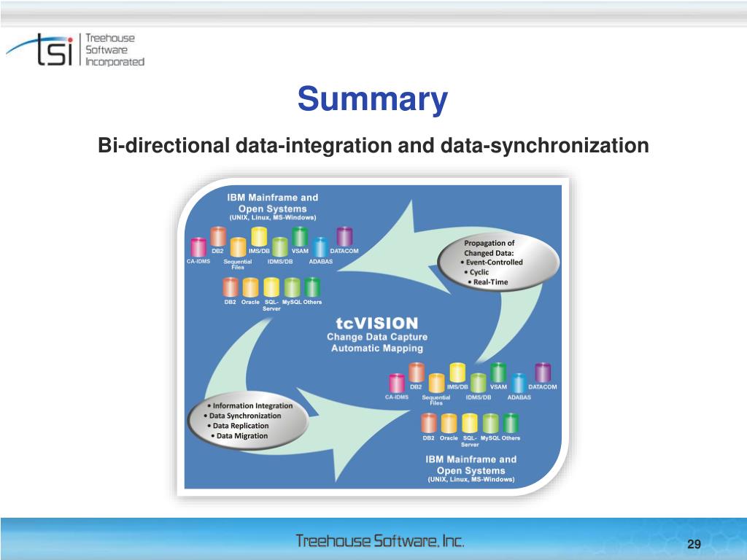Image resolution: width=747 pixels, height=560 pixels.
Task: Select yellow IMS/DB cylinder in lower group
Action: point(457,373)
